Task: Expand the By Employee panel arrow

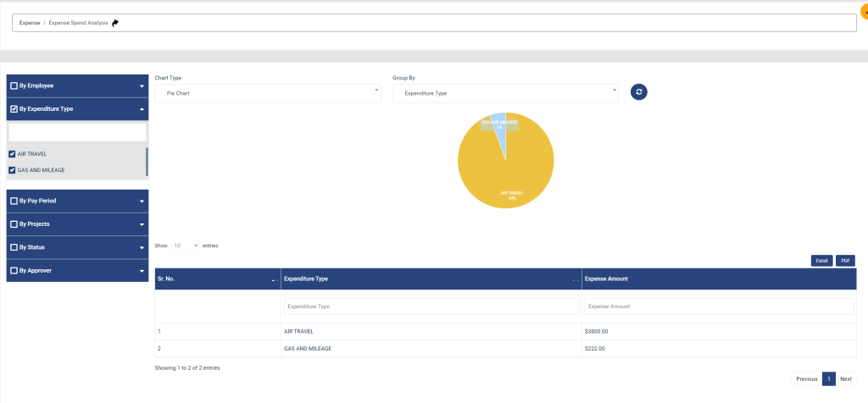Action: pos(142,86)
